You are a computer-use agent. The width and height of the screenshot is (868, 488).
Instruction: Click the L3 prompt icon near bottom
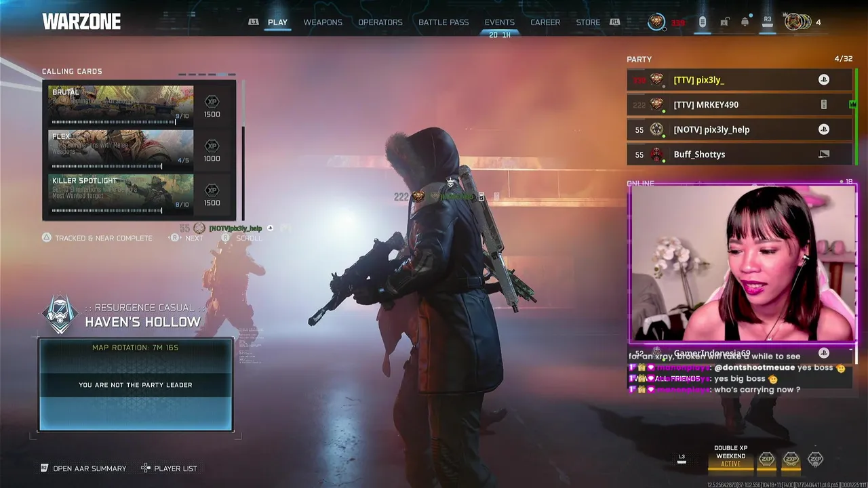[682, 459]
